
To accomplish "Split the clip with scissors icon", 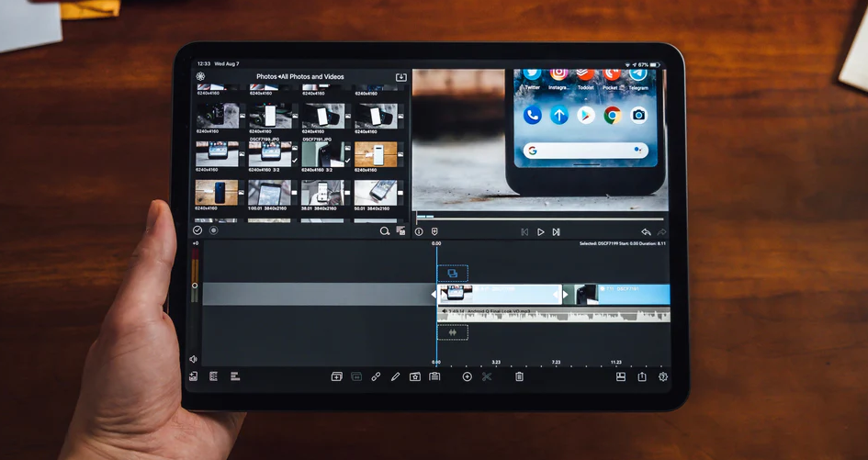I will (x=487, y=377).
